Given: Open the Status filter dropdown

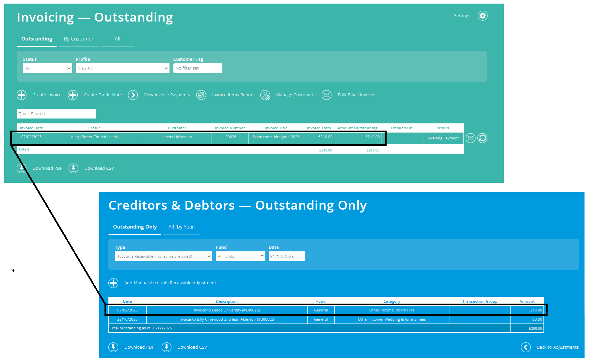Looking at the screenshot, I should [x=47, y=68].
